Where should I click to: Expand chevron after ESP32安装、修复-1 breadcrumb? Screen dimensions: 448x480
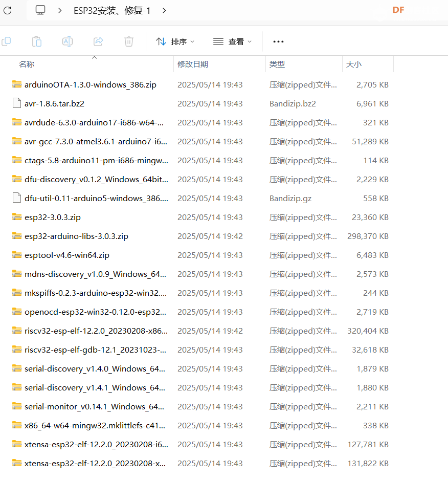pyautogui.click(x=164, y=11)
